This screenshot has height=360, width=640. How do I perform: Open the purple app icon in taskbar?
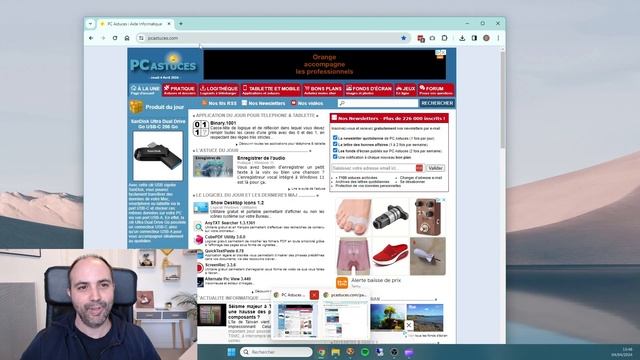pos(409,352)
